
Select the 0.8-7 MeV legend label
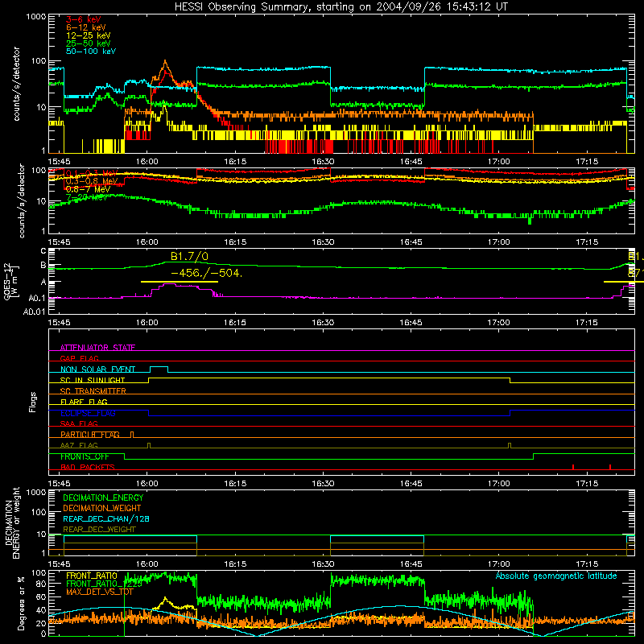(x=89, y=189)
